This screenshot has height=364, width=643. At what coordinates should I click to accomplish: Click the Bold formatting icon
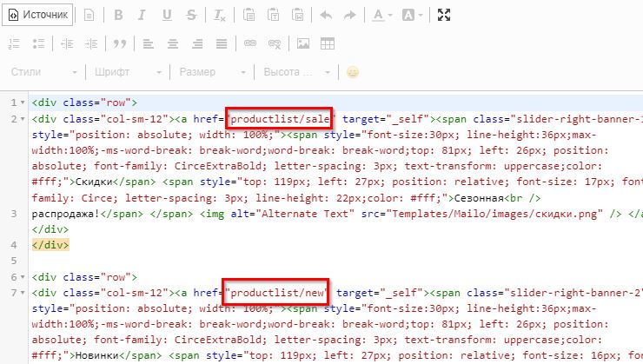(x=119, y=15)
